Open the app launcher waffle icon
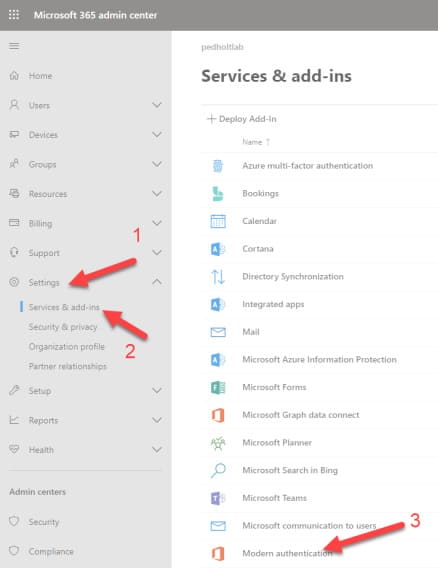The width and height of the screenshot is (438, 568). click(x=14, y=15)
